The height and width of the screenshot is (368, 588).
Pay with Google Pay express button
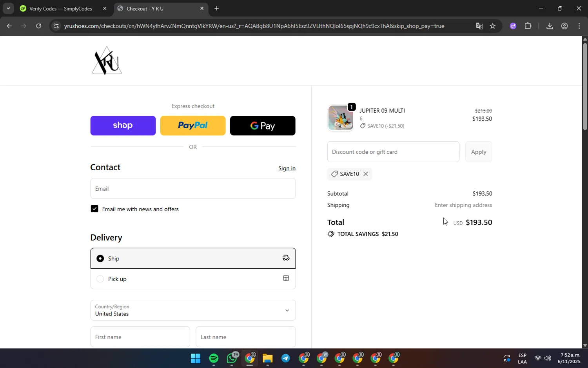click(263, 126)
